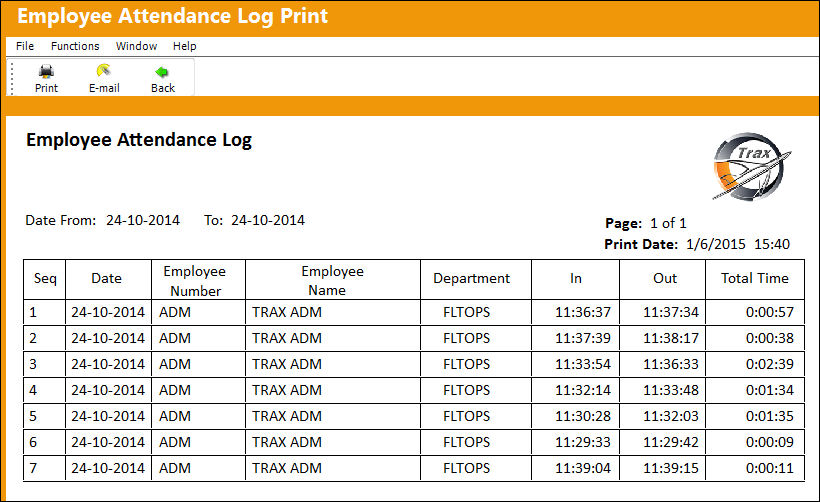Click Out time 11:32:03
Image resolution: width=820 pixels, height=502 pixels.
click(671, 416)
